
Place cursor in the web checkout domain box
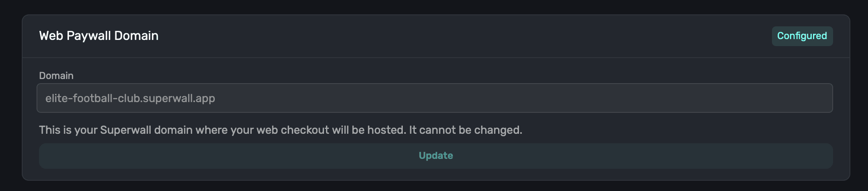[x=434, y=98]
